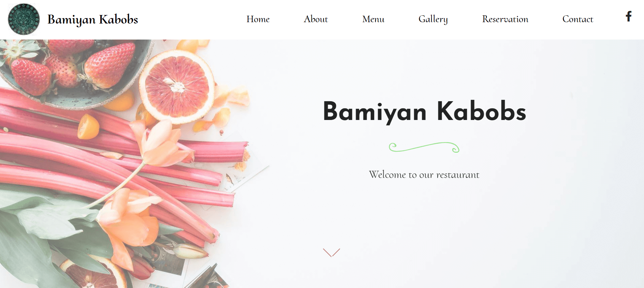Select Menu in the navigation bar
The height and width of the screenshot is (288, 644).
(373, 19)
